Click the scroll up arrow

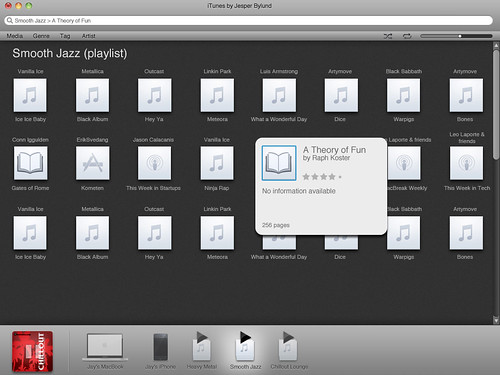click(x=496, y=45)
